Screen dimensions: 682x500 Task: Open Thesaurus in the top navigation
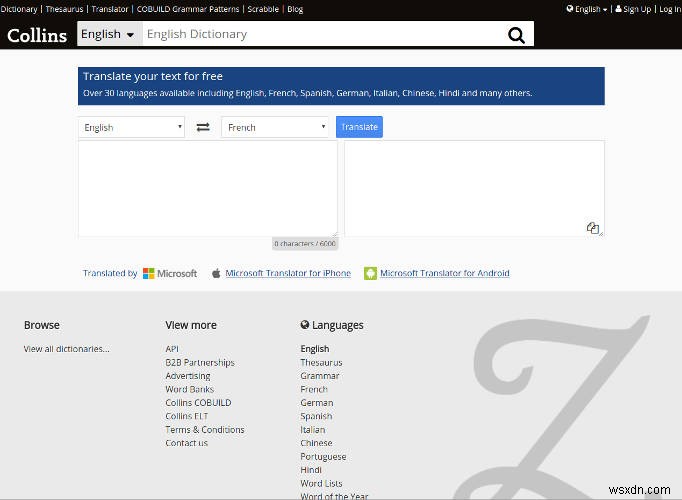point(64,9)
